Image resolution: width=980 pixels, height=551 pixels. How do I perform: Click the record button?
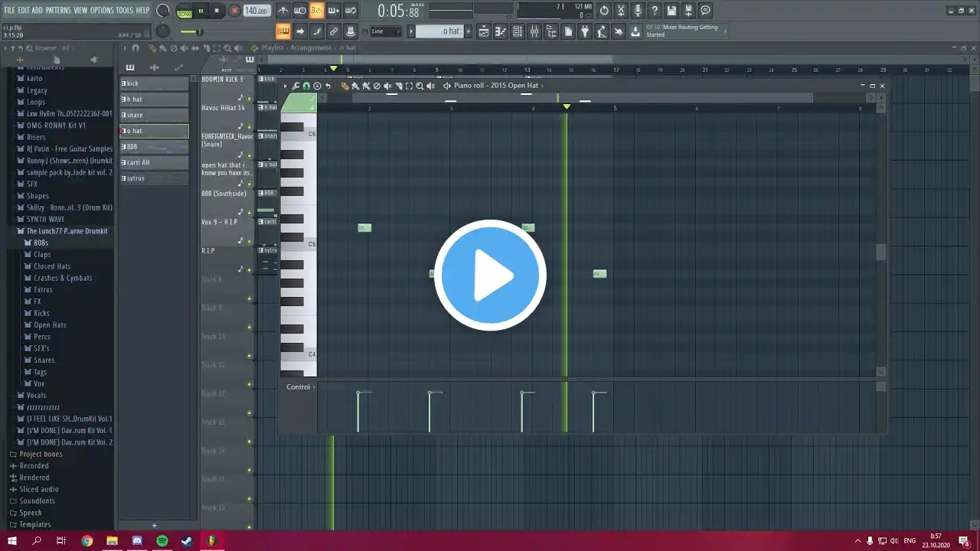234,11
